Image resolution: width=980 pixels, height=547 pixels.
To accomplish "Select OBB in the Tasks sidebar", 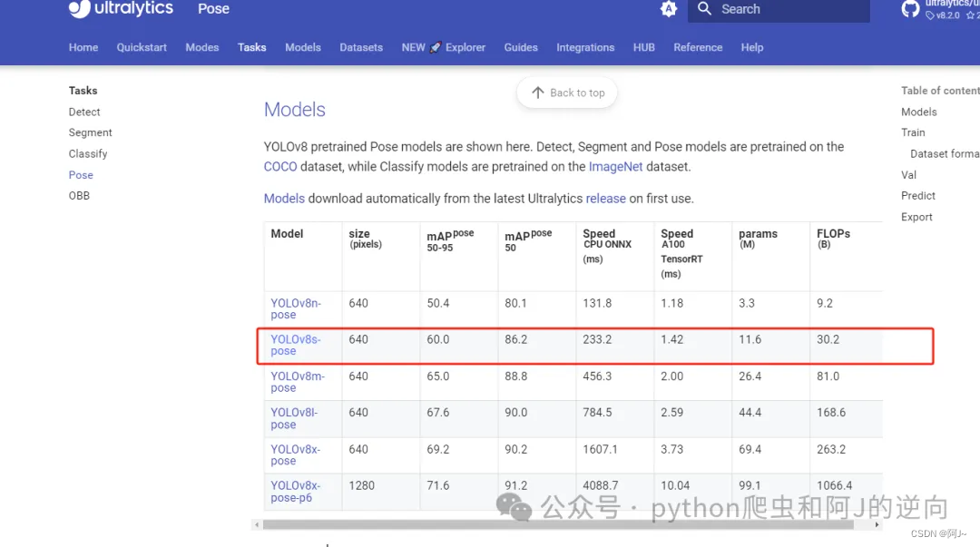I will point(79,196).
